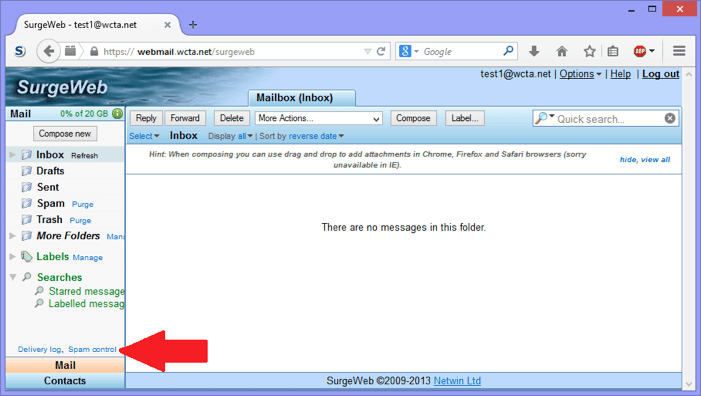Open the Help link

[x=621, y=74]
